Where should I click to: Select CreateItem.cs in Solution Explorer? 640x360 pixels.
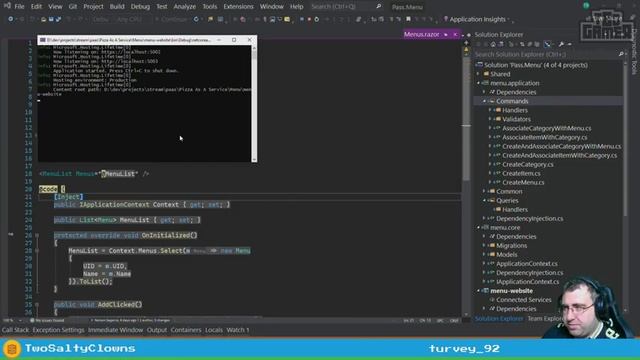(x=521, y=173)
